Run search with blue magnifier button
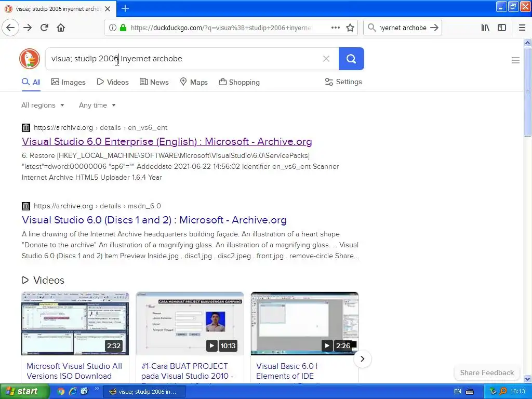This screenshot has width=532, height=399. (x=351, y=59)
